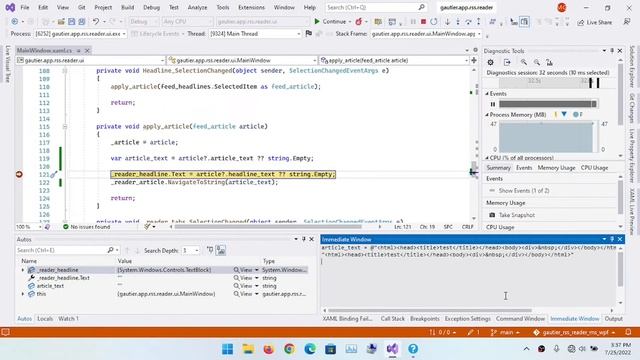Click the Save All icon in toolbar
This screenshot has width=640, height=360.
coord(82,22)
